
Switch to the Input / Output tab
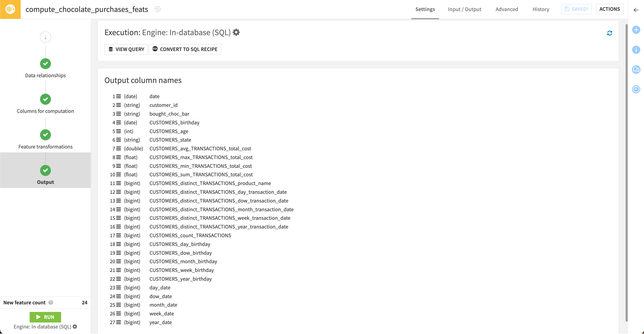pos(465,9)
